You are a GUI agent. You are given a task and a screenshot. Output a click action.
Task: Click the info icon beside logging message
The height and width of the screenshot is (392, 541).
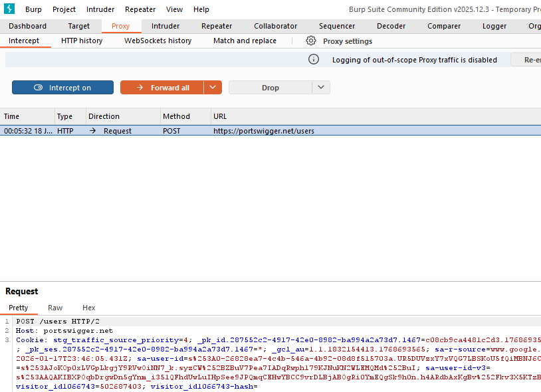coord(313,59)
